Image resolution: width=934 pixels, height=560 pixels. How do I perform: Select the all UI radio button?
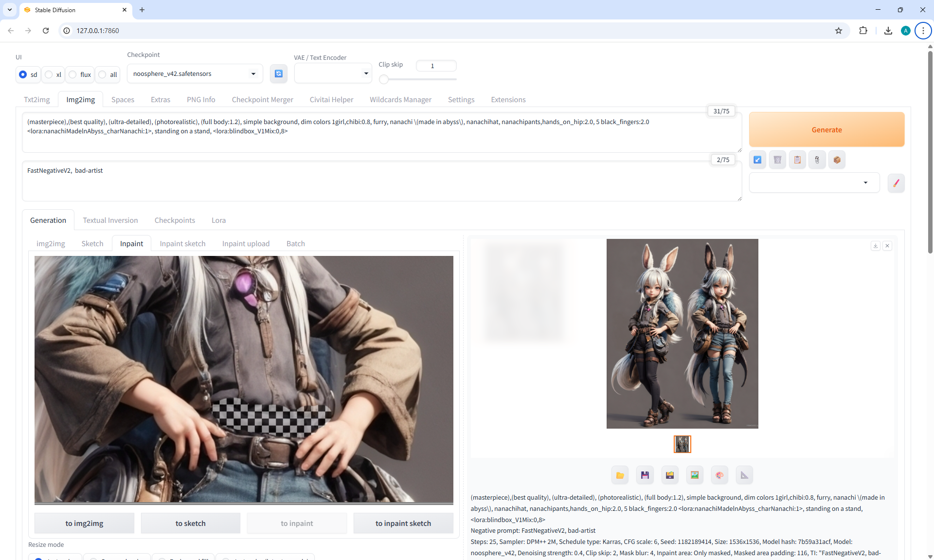pyautogui.click(x=103, y=74)
